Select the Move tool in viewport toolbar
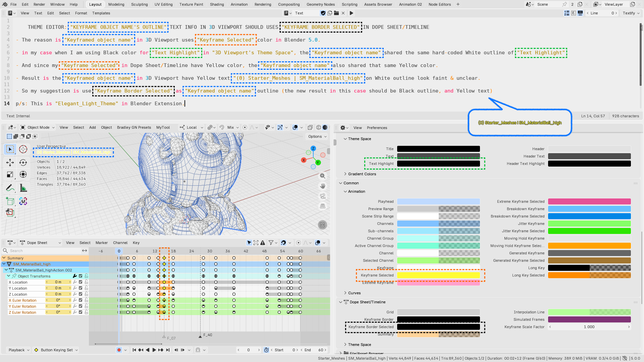This screenshot has height=362, width=644. 10,163
